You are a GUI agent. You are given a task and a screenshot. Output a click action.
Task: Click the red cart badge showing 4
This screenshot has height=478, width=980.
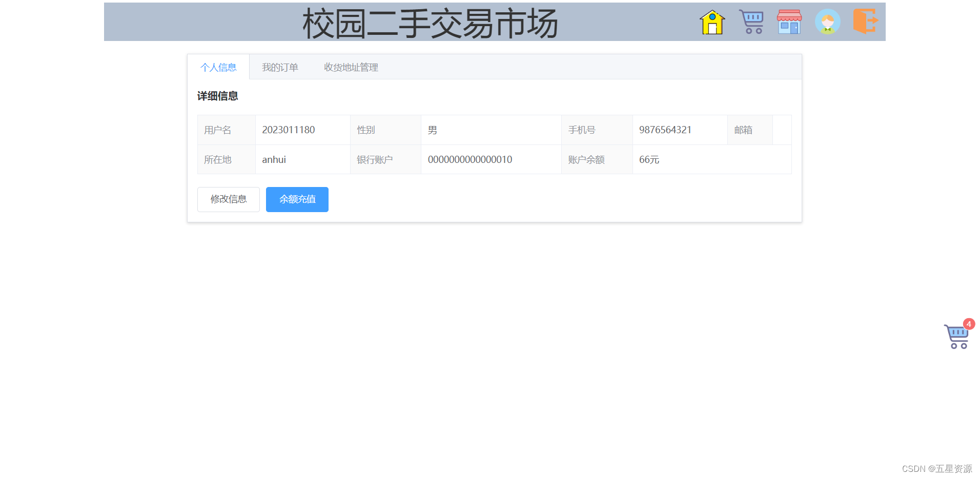tap(968, 324)
